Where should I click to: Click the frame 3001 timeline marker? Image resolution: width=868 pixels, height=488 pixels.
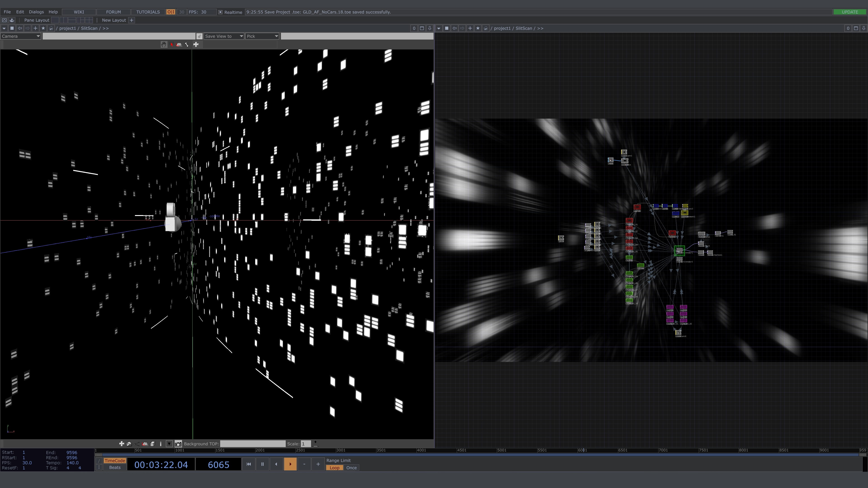[341, 450]
